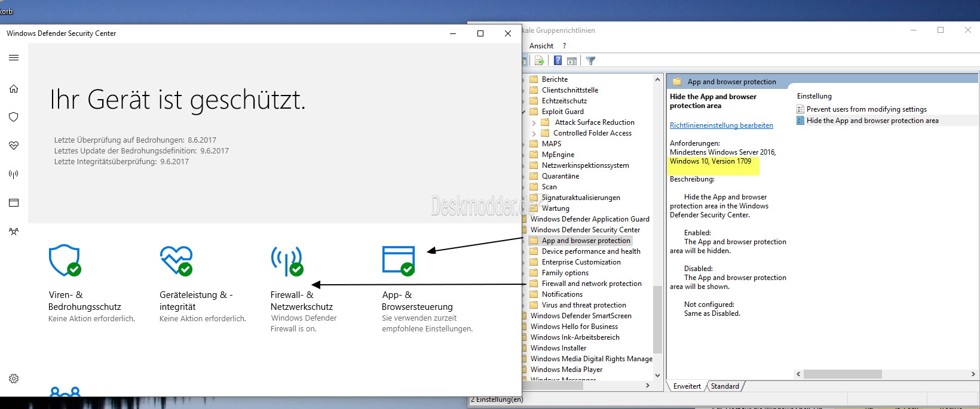Select 'Hide the App and browser protection area' policy
Screen dimensions: 980x409
[872, 121]
